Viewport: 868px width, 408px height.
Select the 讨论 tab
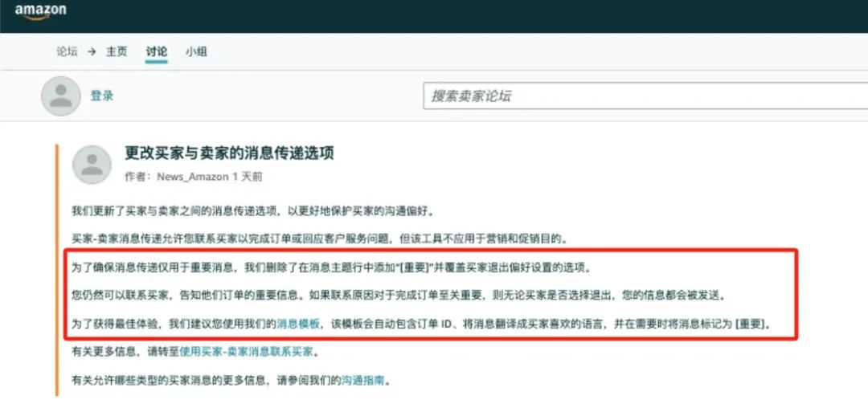tap(157, 52)
